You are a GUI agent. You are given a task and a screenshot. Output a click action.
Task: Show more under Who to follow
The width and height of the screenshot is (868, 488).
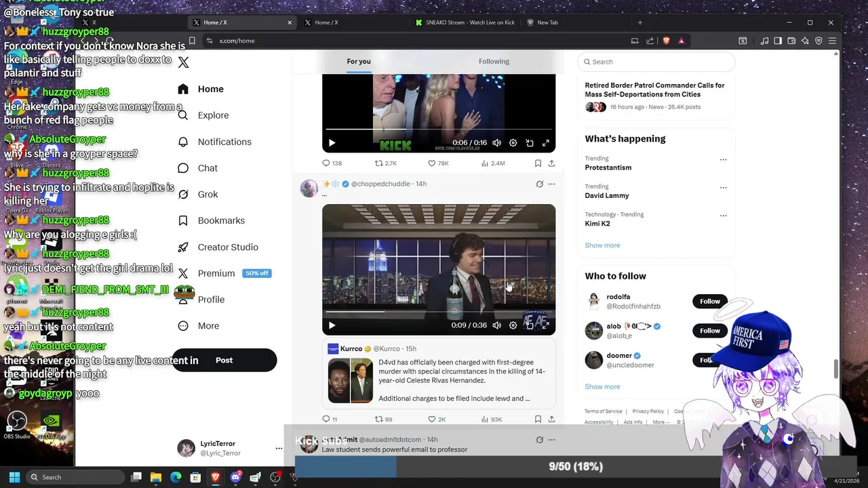point(602,386)
